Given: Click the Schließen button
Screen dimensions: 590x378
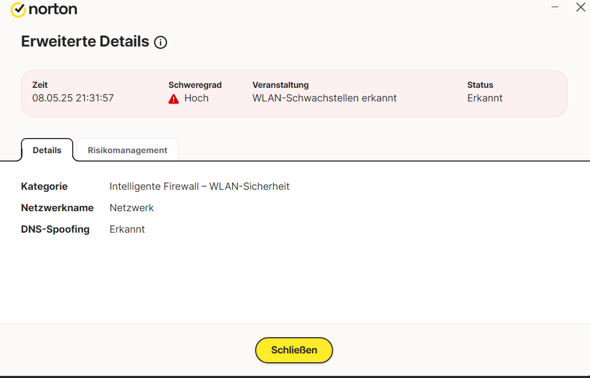Looking at the screenshot, I should [x=294, y=350].
